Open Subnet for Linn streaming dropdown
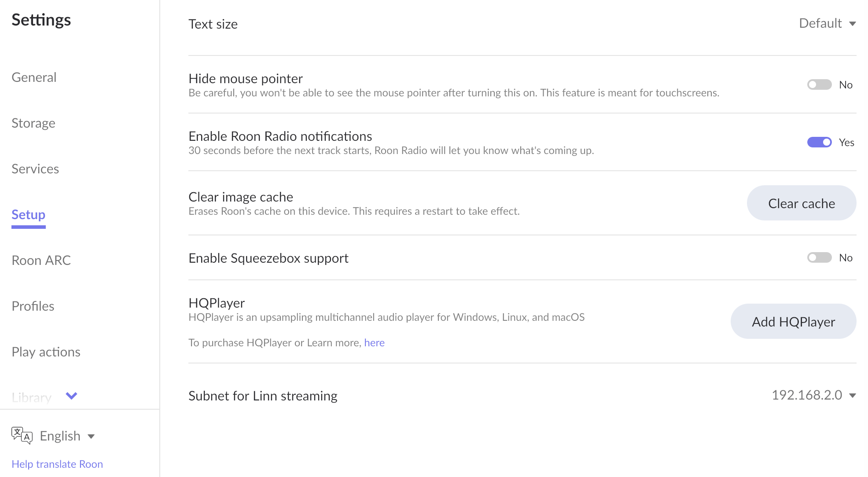This screenshot has height=477, width=868. pos(813,395)
